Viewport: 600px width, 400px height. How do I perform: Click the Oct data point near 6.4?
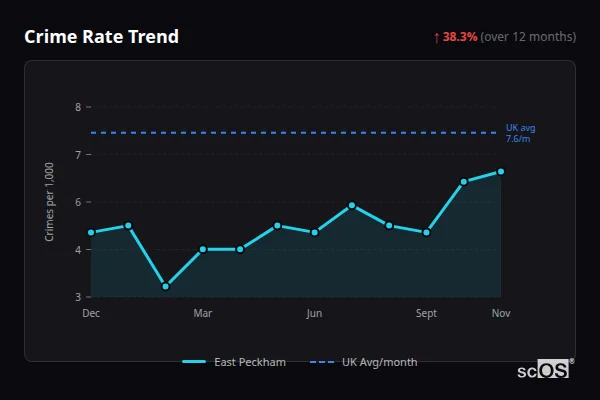click(464, 182)
